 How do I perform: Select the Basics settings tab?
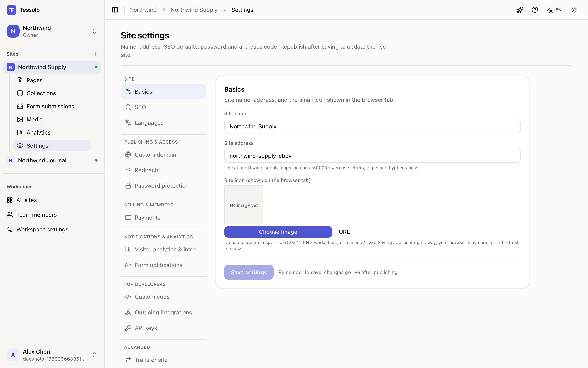pyautogui.click(x=163, y=92)
